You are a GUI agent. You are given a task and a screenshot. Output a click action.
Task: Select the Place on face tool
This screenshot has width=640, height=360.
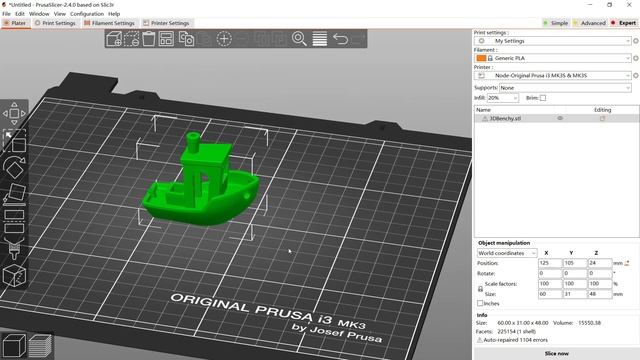pos(15,194)
